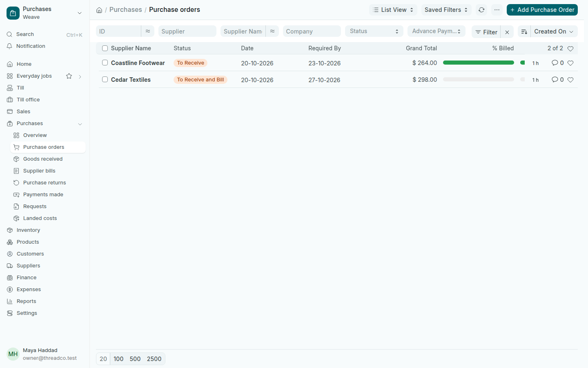Collapse the Purchases sidebar section

pyautogui.click(x=80, y=124)
